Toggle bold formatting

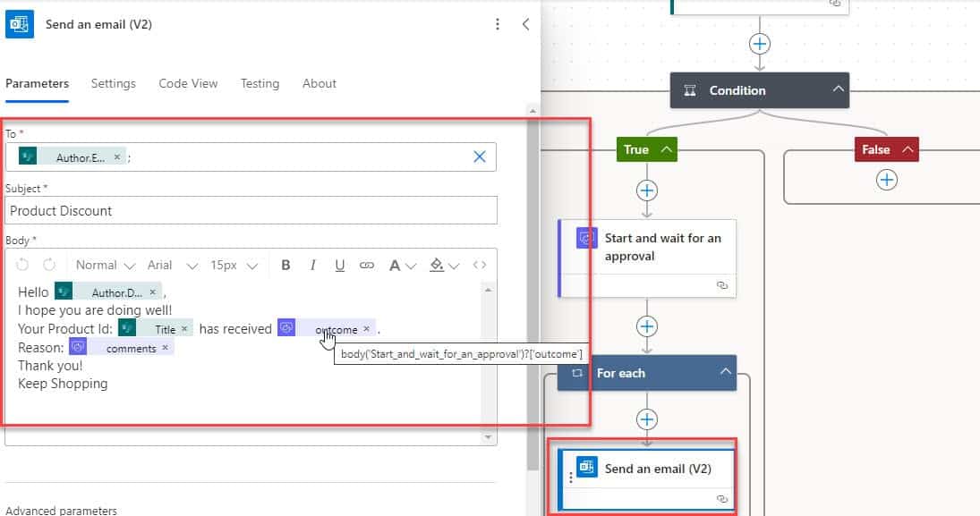285,266
